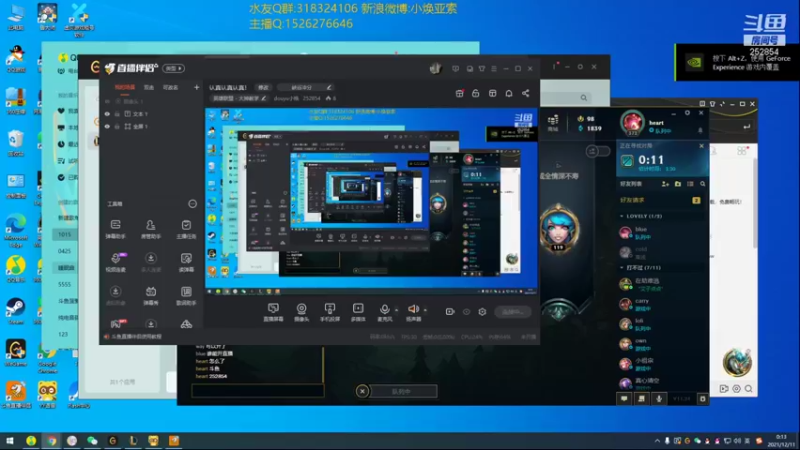Toggle visibility of the 摄像头 1 source
Screen dimensions: 800x450
coord(107,102)
